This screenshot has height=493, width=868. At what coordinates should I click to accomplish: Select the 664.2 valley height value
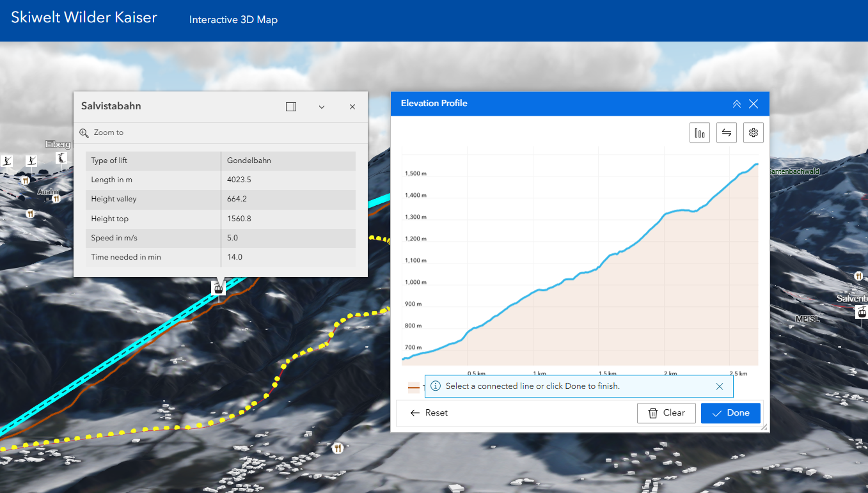click(x=237, y=199)
